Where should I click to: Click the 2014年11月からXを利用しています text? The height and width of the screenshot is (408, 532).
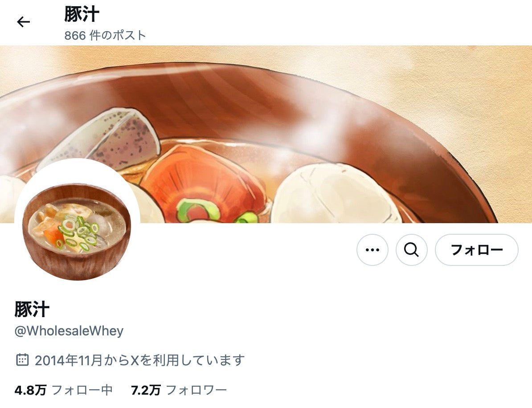[x=139, y=360]
